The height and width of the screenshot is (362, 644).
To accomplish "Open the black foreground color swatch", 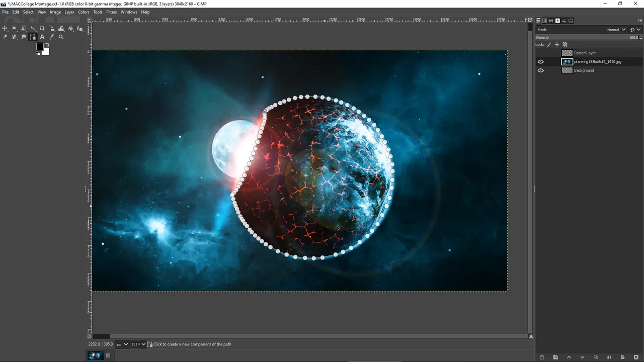I will coord(40,46).
